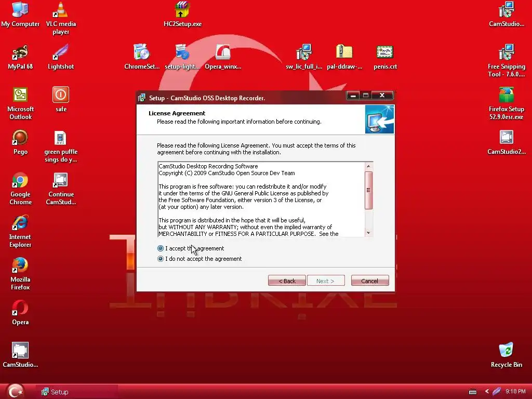Select the Free Snipping Tool installer icon
Image resolution: width=532 pixels, height=399 pixels.
click(x=506, y=61)
